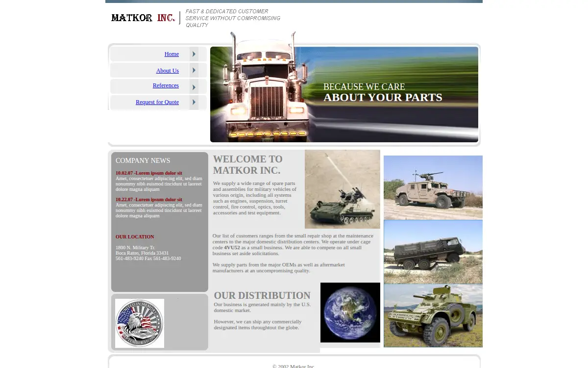Click arrow icon beside Request for Quote
This screenshot has width=588, height=368.
click(194, 102)
